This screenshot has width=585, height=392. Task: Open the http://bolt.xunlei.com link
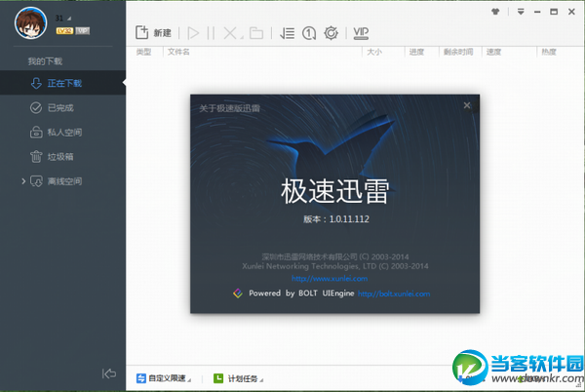coord(394,294)
